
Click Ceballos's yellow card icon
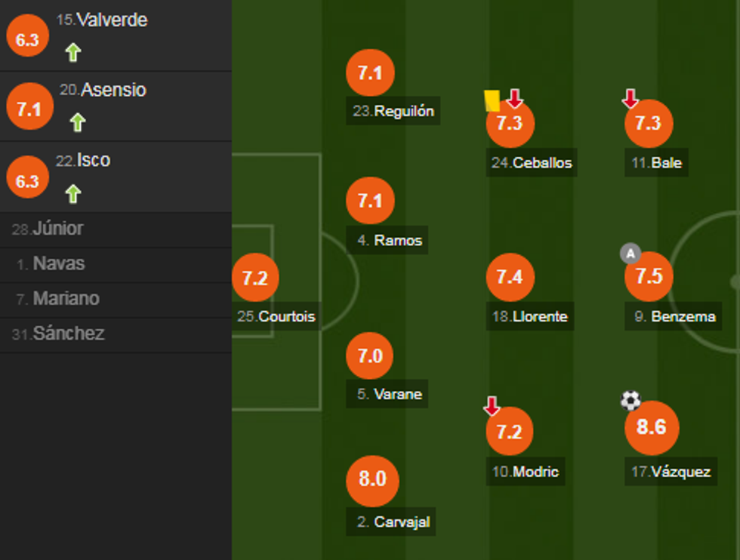[492, 100]
